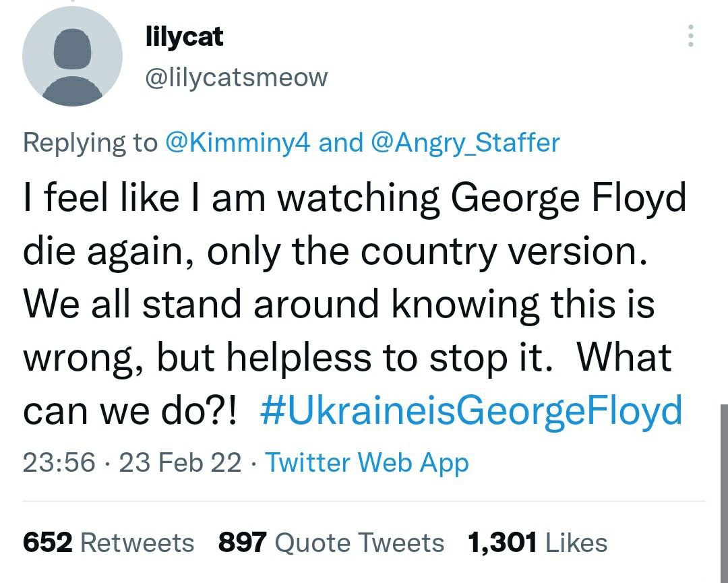Click the 'Quote Tweets' label text
This screenshot has width=728, height=583.
click(359, 543)
